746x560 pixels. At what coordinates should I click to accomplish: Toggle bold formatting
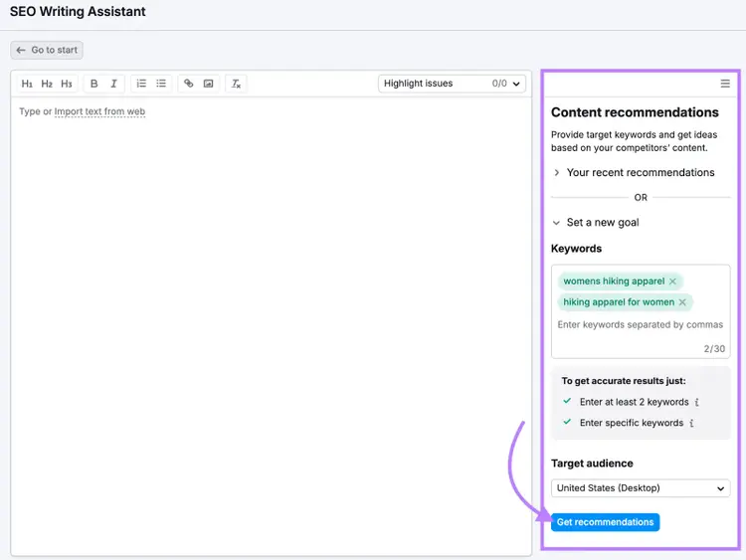93,84
